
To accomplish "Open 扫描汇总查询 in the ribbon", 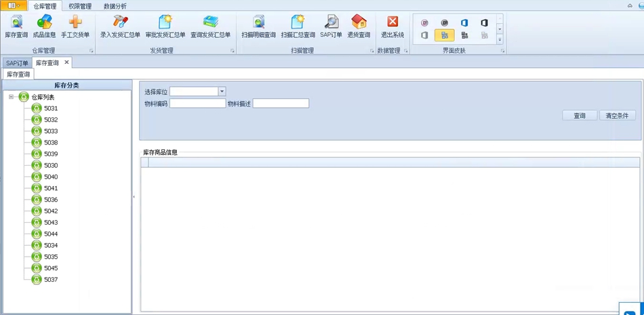I will tap(298, 26).
